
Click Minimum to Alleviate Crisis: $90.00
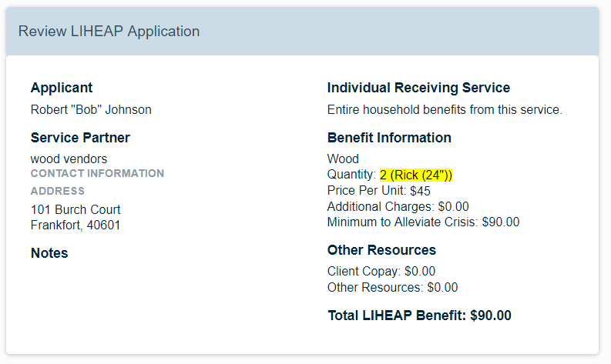[x=423, y=222]
